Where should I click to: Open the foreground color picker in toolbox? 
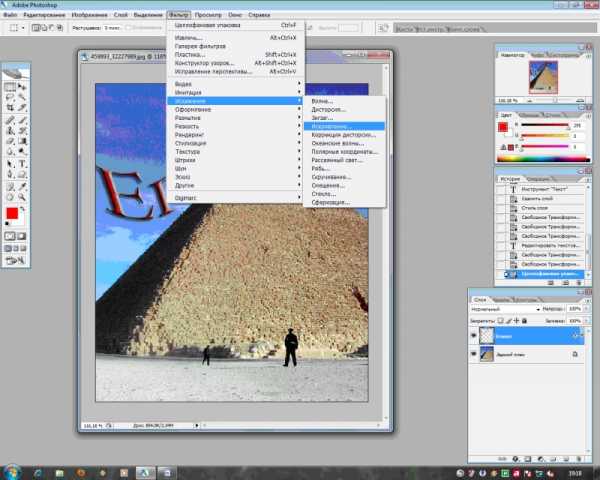coord(12,213)
